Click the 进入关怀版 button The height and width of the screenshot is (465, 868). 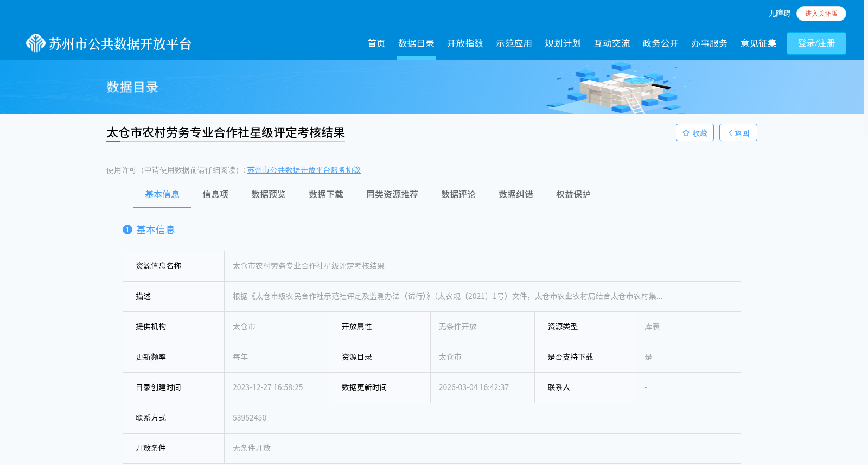coord(821,14)
